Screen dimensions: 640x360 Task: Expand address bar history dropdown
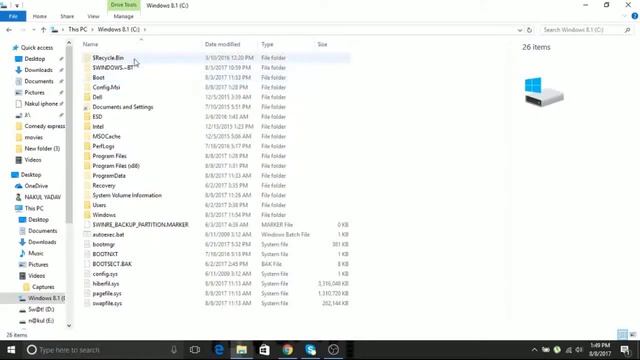(x=520, y=30)
